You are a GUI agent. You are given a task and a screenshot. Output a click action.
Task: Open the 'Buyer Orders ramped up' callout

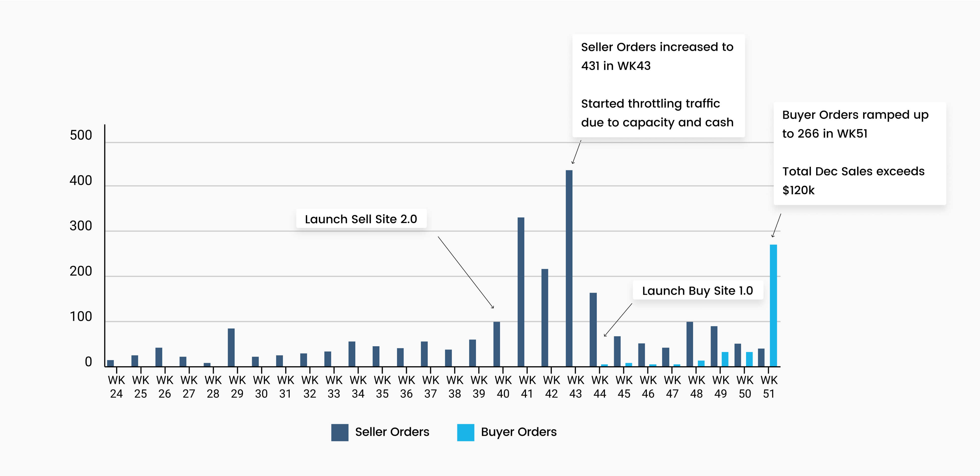pos(860,153)
